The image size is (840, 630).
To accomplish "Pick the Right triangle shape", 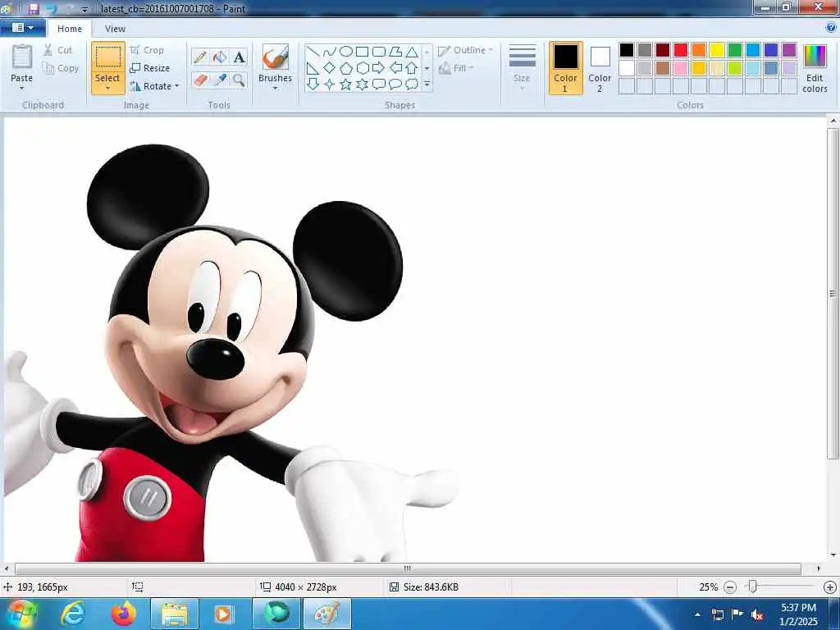I will tap(313, 68).
